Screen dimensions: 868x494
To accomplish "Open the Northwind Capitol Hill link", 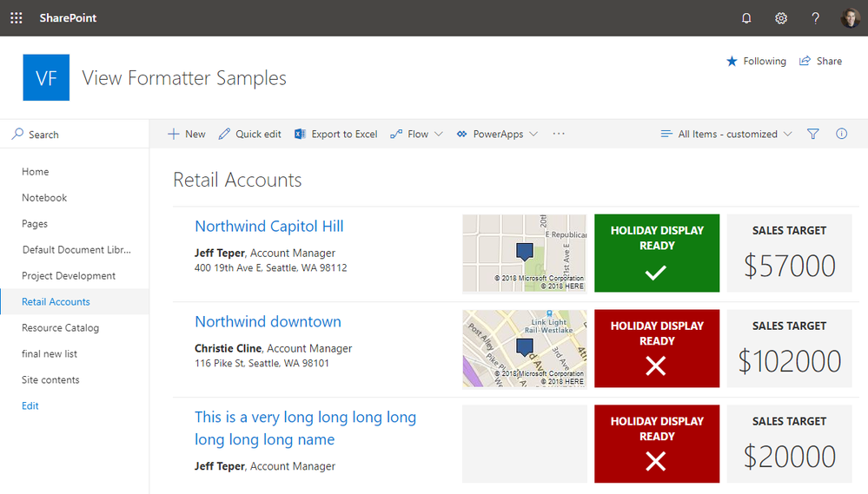I will click(x=269, y=227).
